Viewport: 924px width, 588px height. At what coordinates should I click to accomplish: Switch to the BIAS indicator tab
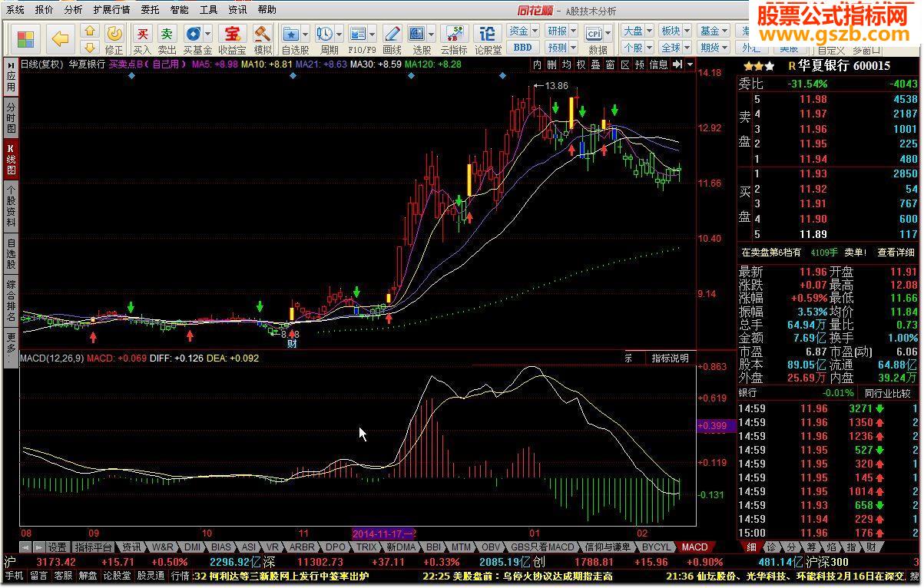[x=221, y=547]
